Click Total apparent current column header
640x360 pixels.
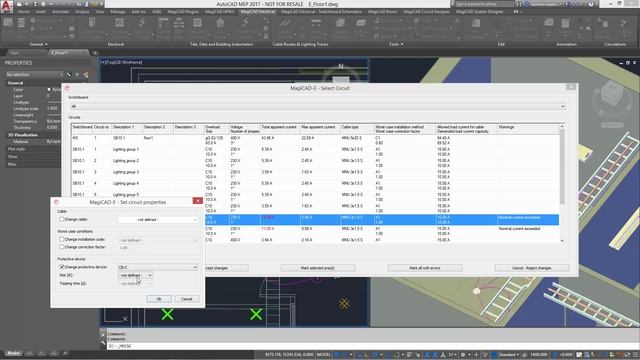click(280, 129)
